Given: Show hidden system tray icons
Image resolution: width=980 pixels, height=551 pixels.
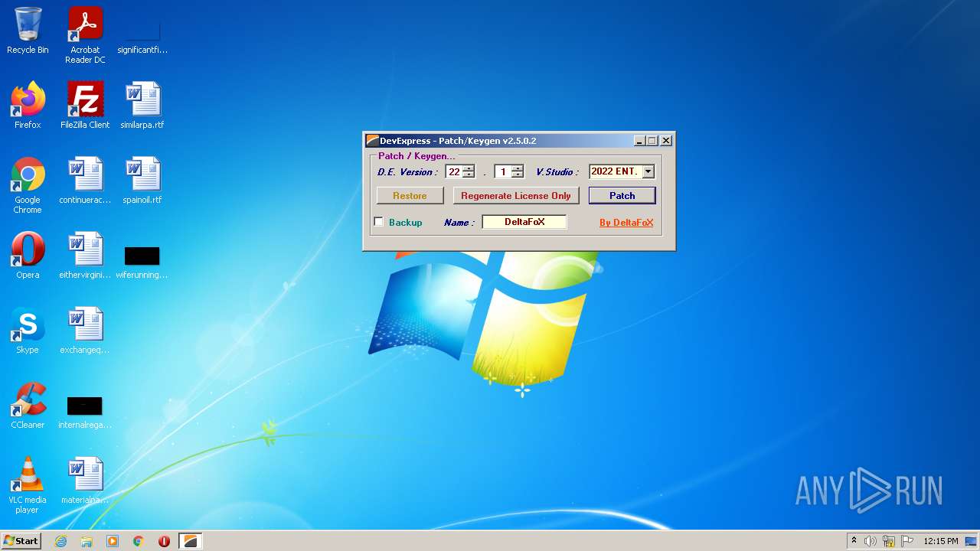Looking at the screenshot, I should pos(854,541).
